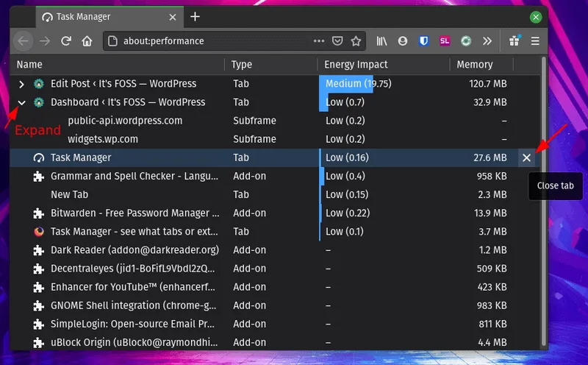Open page actions three-dot menu
The height and width of the screenshot is (365, 588).
pyautogui.click(x=319, y=41)
